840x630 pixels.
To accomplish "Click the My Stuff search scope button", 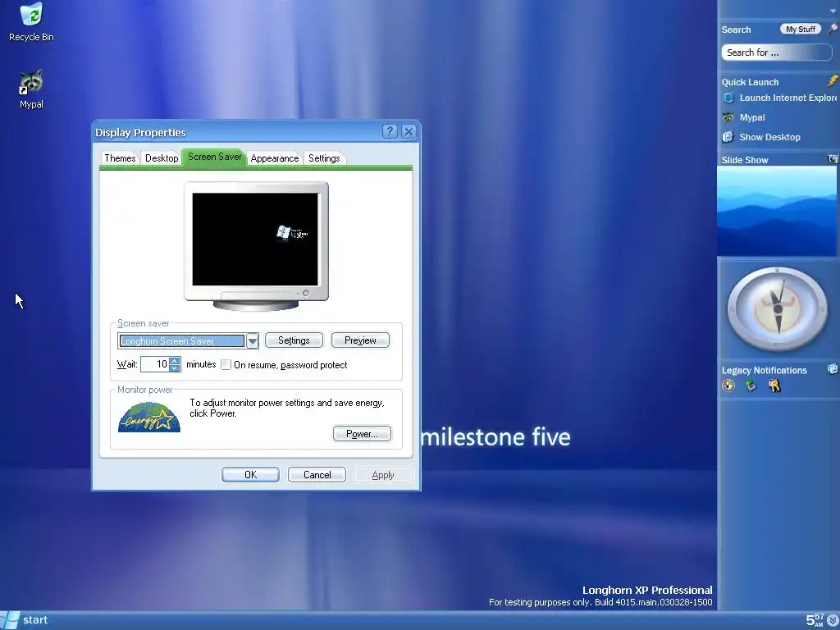I will 801,29.
